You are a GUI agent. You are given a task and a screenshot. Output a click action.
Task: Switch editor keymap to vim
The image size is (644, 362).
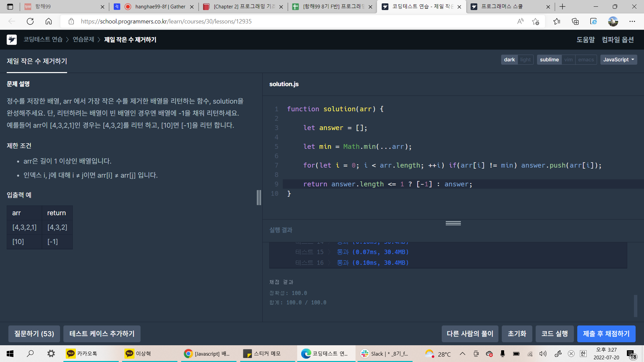[568, 60]
